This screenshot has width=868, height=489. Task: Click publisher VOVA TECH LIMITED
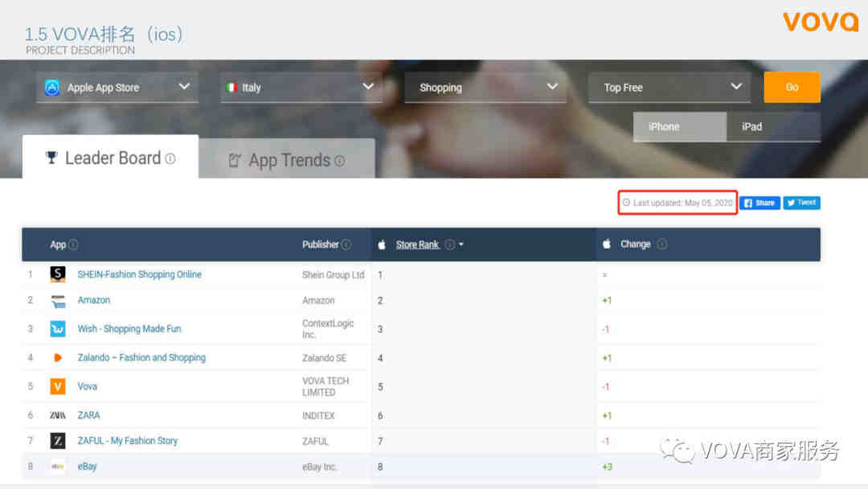(325, 387)
